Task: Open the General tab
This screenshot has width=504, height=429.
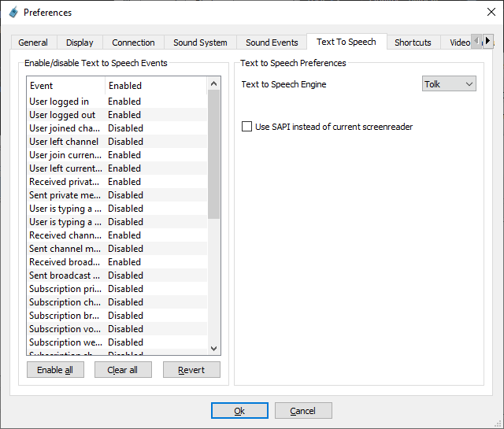Action: [33, 43]
